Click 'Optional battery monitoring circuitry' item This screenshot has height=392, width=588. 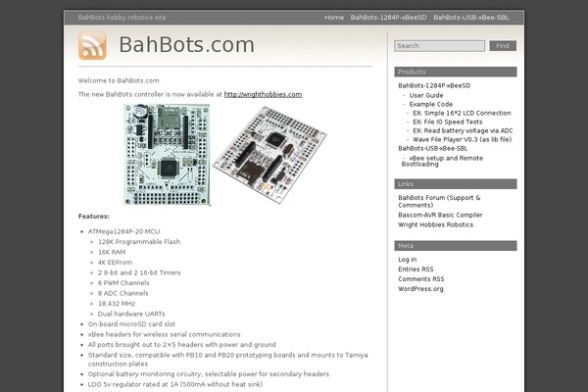209,374
